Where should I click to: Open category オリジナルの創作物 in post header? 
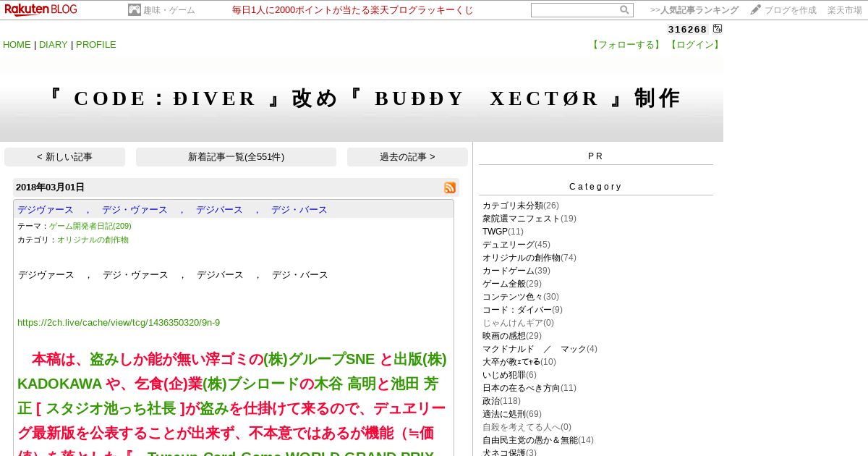click(93, 240)
